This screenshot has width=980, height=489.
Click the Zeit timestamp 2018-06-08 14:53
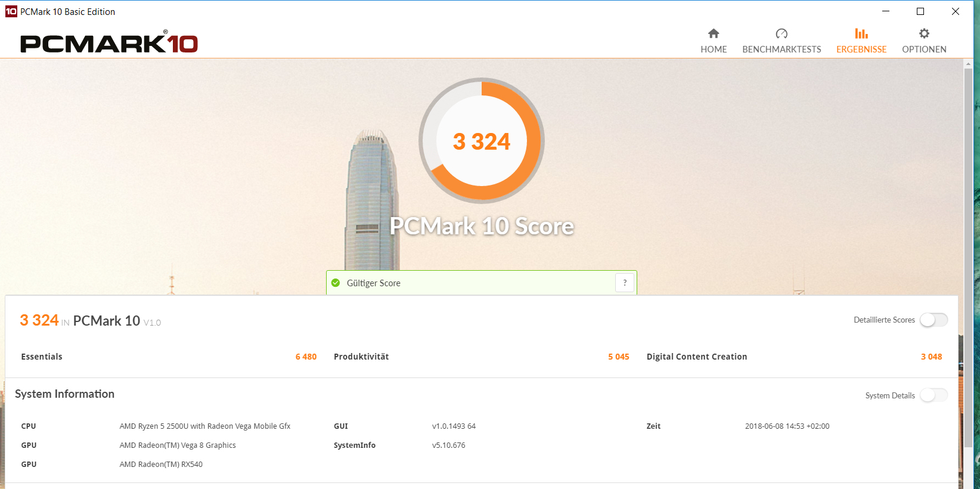tap(787, 426)
